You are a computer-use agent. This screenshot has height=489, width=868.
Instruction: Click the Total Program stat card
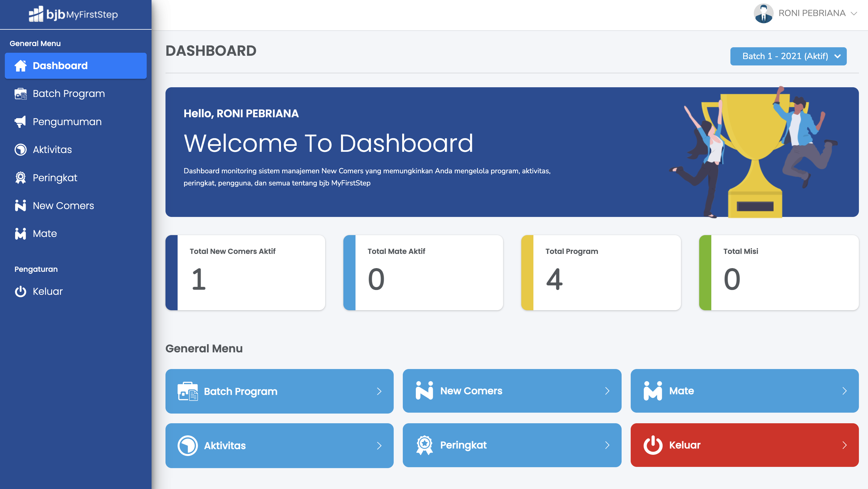(x=601, y=272)
